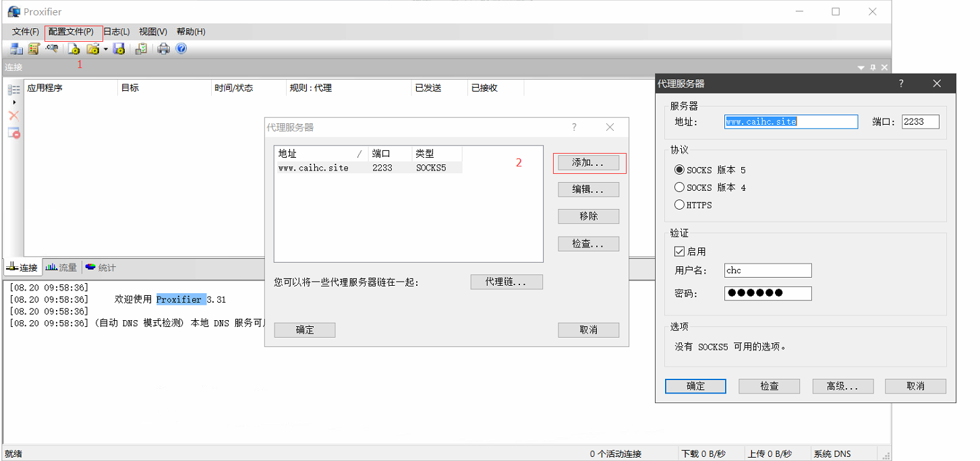
Task: Click the 目标 column header
Action: click(165, 88)
